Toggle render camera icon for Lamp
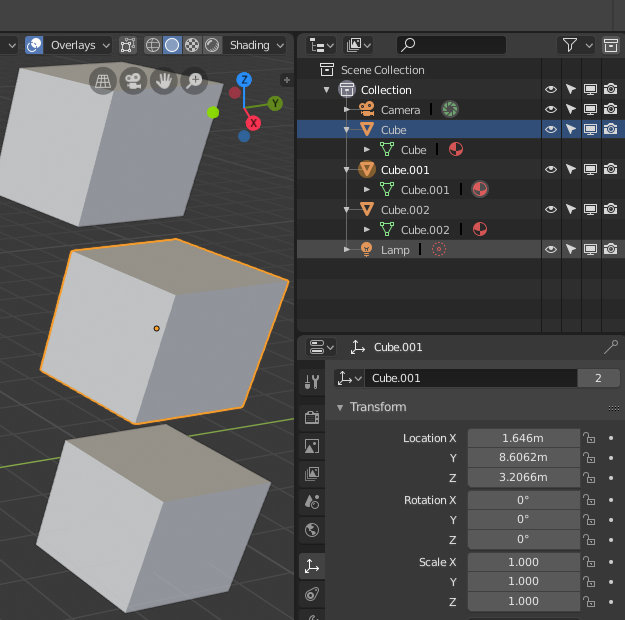This screenshot has height=620, width=625. [611, 249]
